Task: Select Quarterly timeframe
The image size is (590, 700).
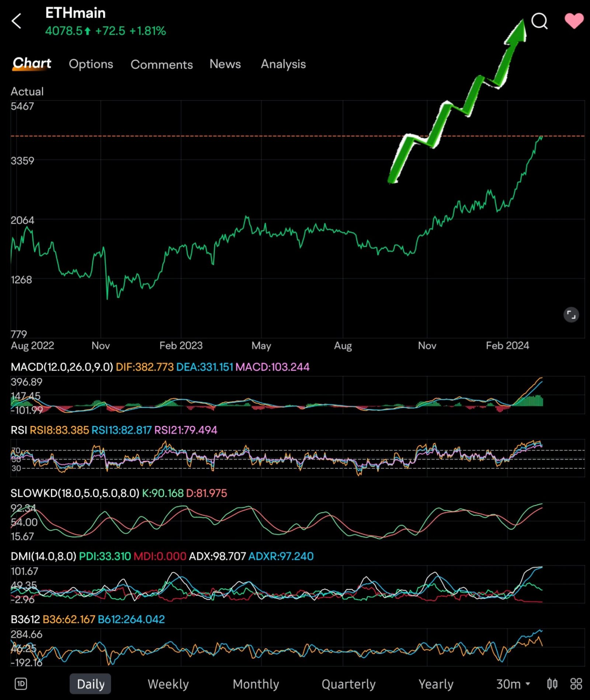Action: click(x=348, y=684)
